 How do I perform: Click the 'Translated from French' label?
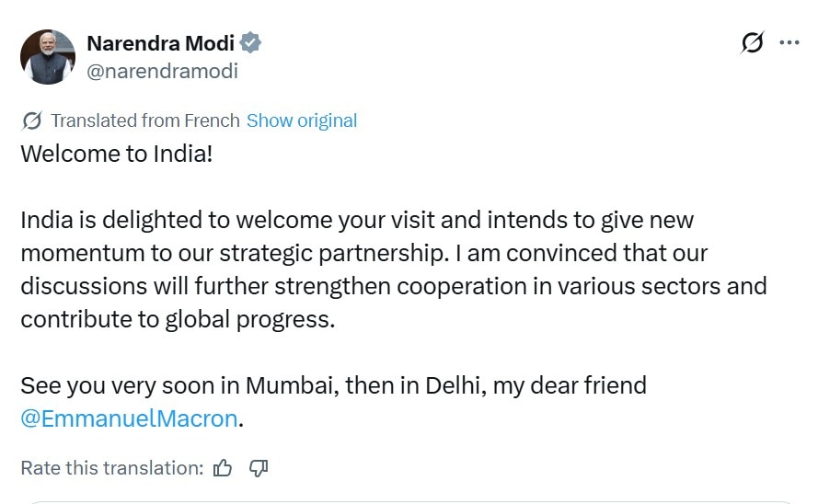click(x=145, y=120)
